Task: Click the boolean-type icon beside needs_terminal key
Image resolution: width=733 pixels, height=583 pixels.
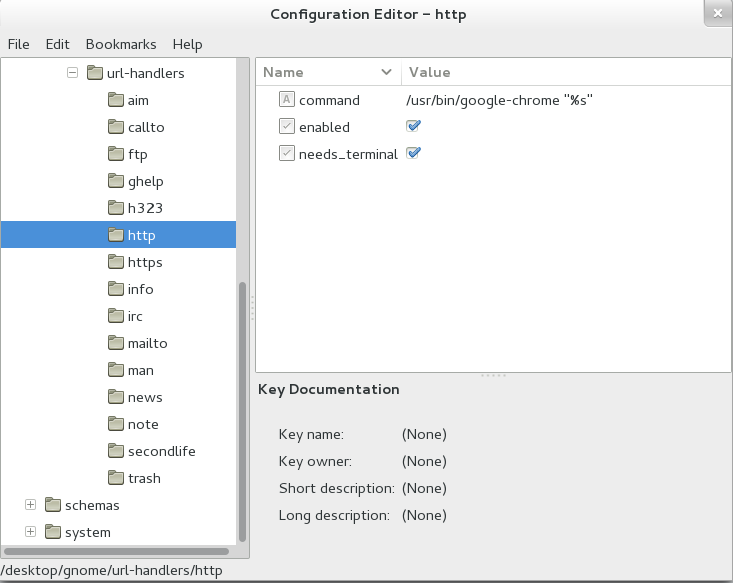Action: [287, 153]
